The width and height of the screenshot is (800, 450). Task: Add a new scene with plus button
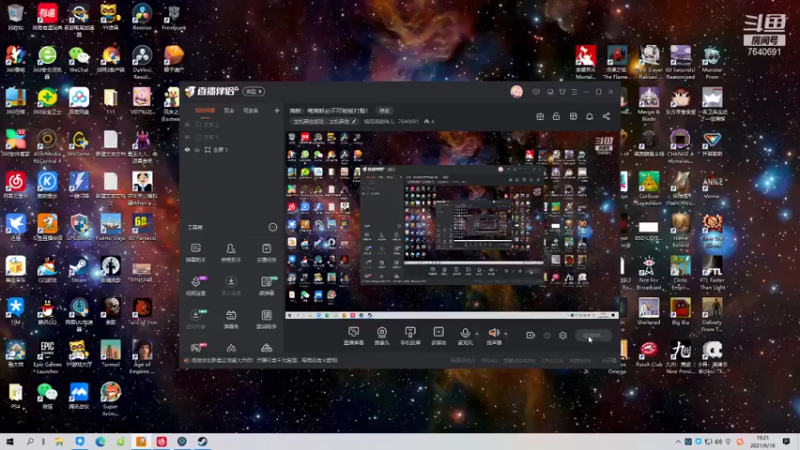pos(277,110)
